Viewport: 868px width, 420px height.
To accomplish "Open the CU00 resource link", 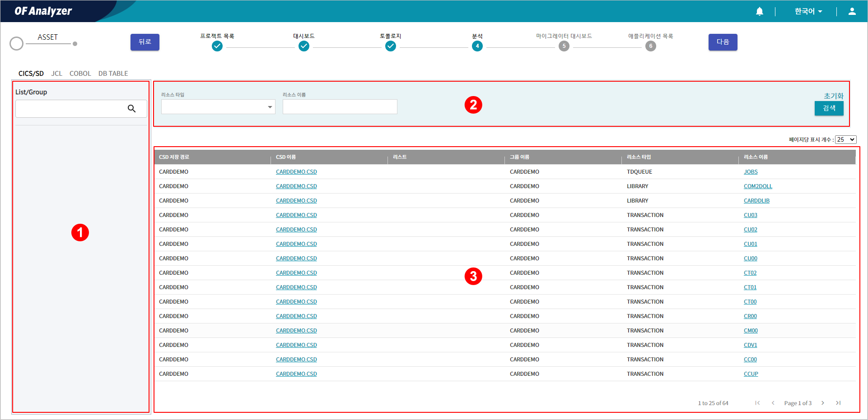I will click(x=751, y=258).
